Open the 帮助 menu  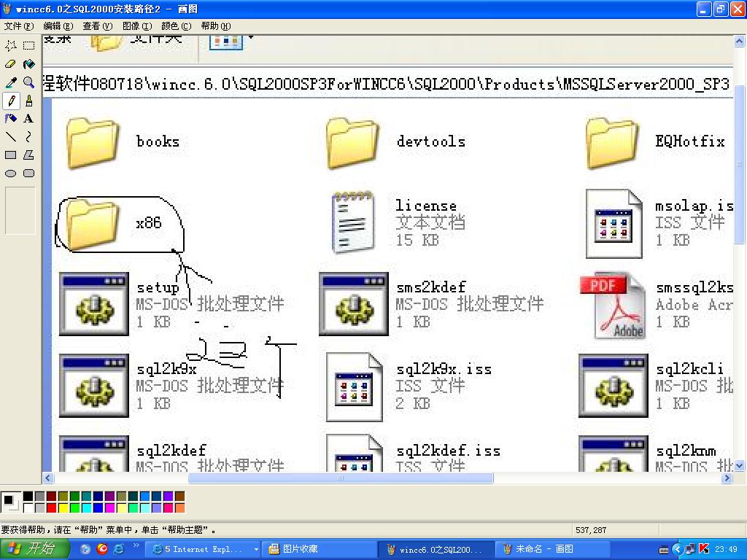[216, 26]
